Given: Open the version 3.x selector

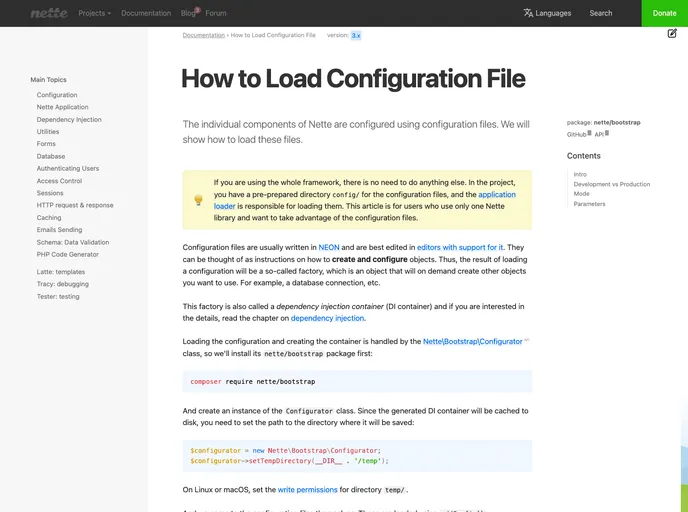Looking at the screenshot, I should pos(356,36).
